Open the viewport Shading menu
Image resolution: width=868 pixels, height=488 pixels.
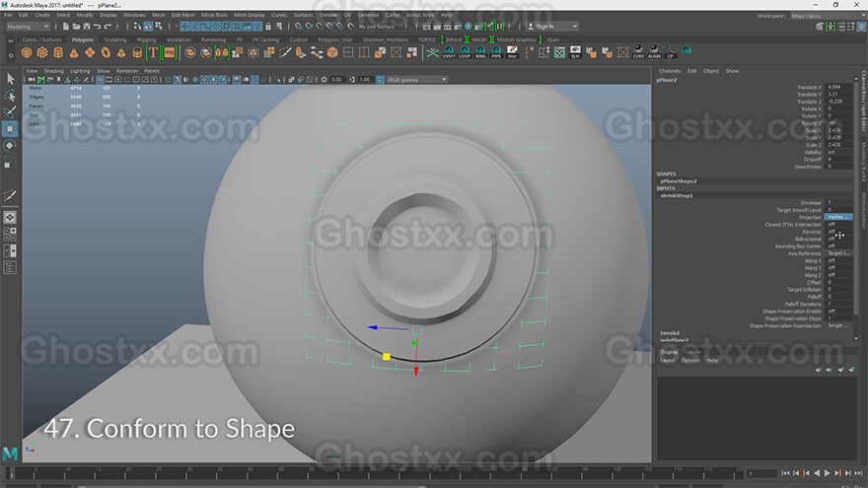pos(53,71)
